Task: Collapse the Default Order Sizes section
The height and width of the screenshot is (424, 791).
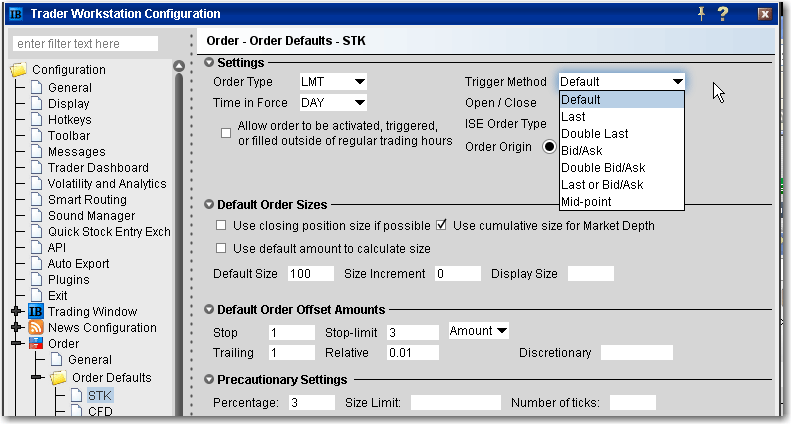Action: coord(209,204)
